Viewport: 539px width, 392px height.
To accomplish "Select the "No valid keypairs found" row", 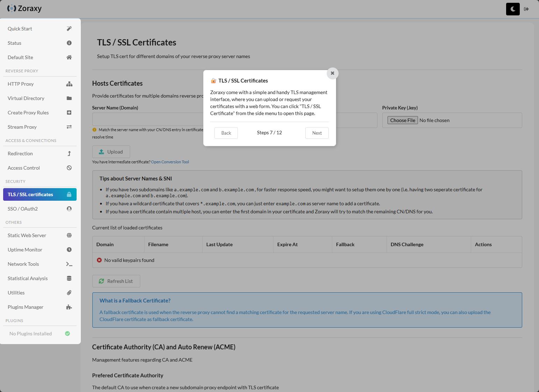I will click(307, 260).
